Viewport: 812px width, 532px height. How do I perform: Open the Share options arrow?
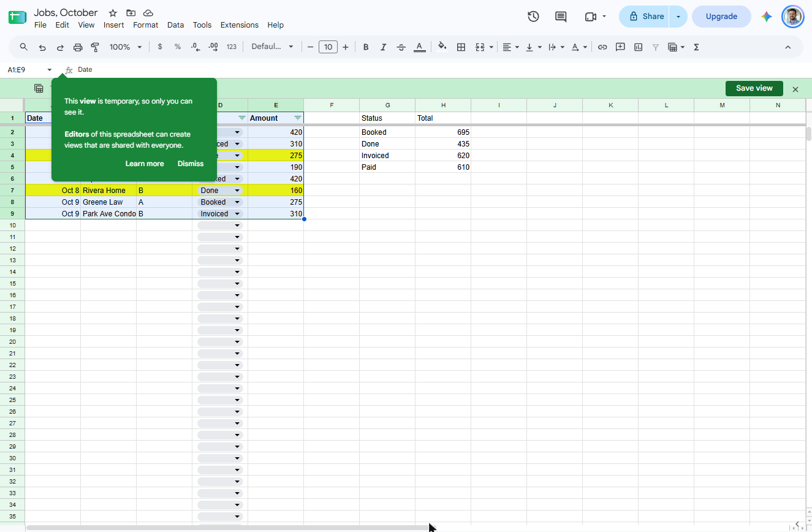(x=678, y=17)
